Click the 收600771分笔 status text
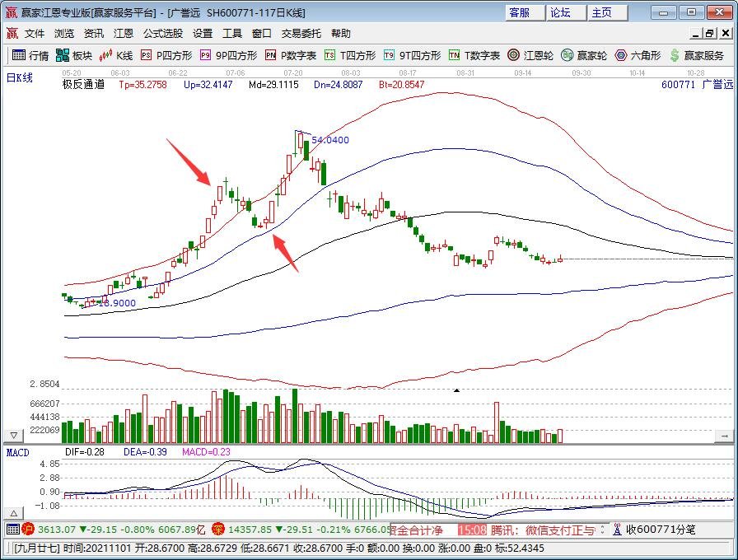 (661, 530)
